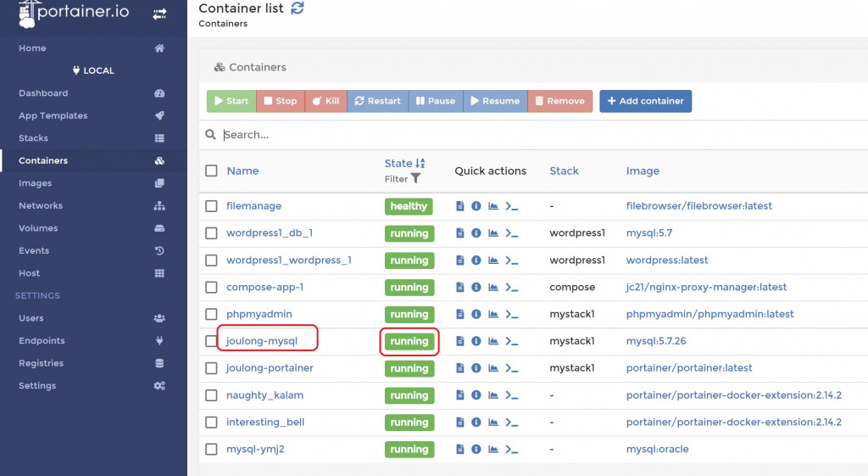Open Host in the sidebar
Image resolution: width=868 pixels, height=476 pixels.
click(92, 273)
